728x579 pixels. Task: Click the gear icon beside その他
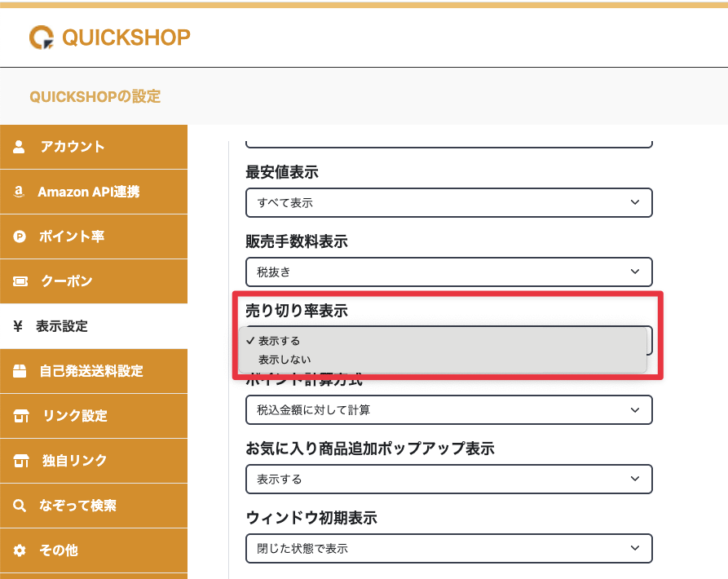coord(20,550)
